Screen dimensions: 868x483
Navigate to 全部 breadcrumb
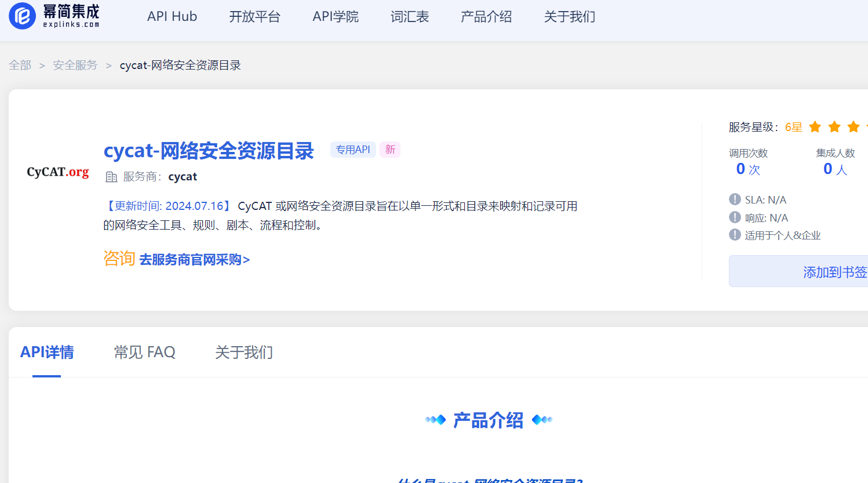pos(20,65)
